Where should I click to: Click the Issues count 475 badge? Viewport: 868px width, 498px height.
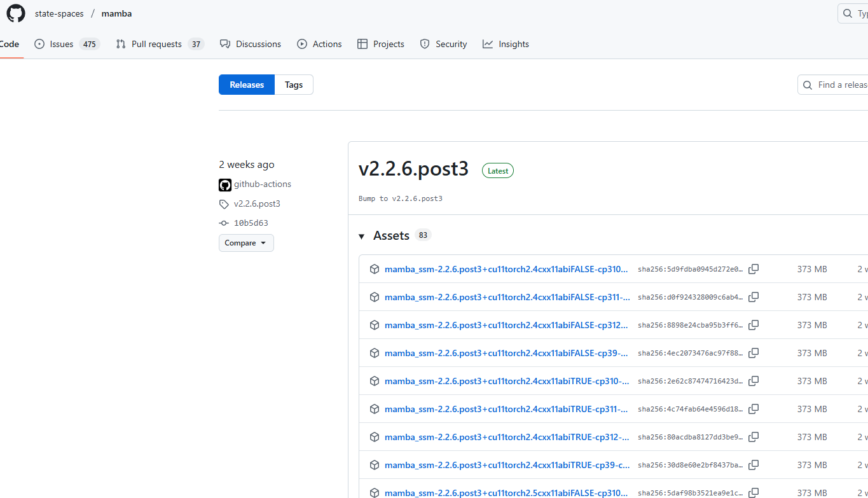point(90,44)
